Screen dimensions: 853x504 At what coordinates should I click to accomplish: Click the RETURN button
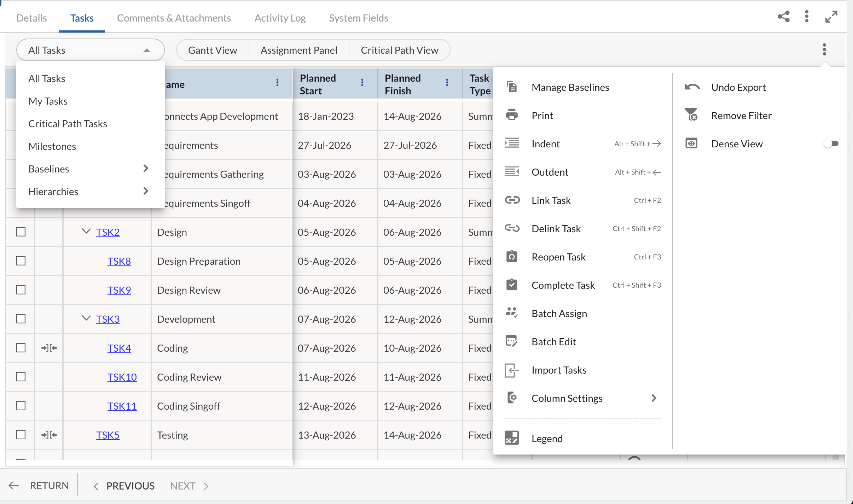coord(39,486)
